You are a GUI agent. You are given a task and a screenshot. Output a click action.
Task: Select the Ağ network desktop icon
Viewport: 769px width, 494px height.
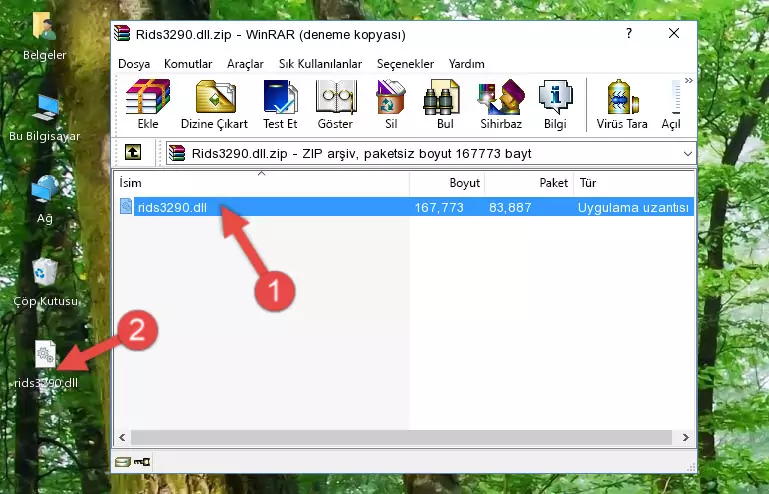(45, 200)
